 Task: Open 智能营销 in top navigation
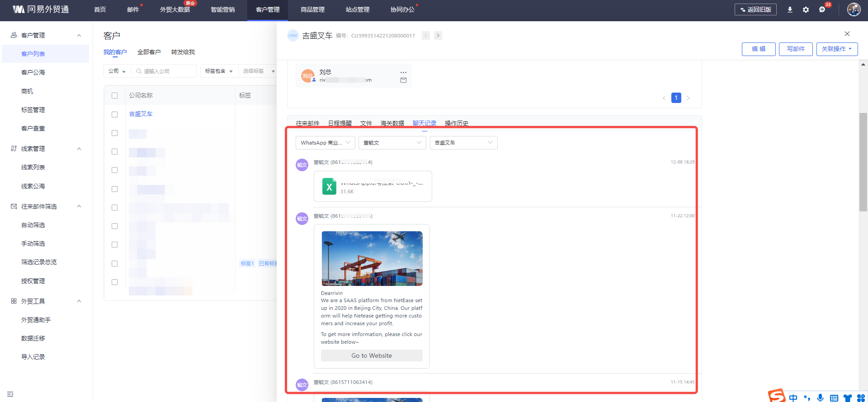click(x=223, y=9)
